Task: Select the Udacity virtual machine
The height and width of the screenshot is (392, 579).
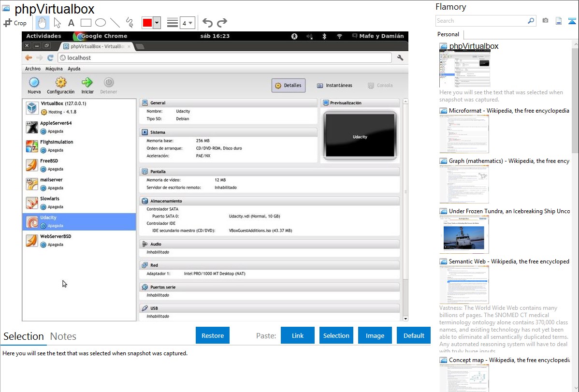Action: [x=79, y=222]
